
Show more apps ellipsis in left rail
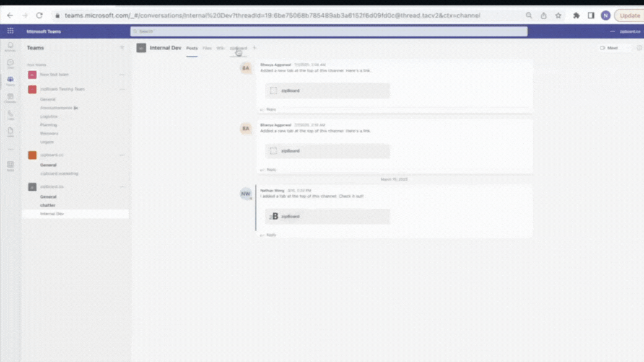(10, 149)
